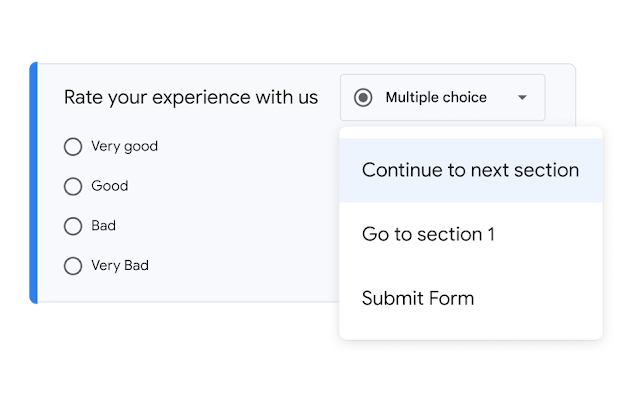The height and width of the screenshot is (402, 632).
Task: Click the "Rate your experience with us" question title
Action: click(x=191, y=97)
